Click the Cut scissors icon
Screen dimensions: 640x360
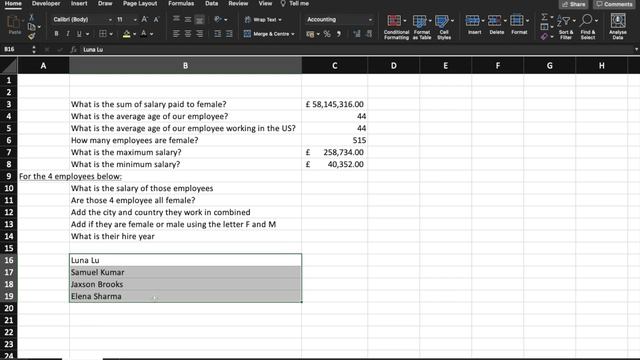pos(31,18)
